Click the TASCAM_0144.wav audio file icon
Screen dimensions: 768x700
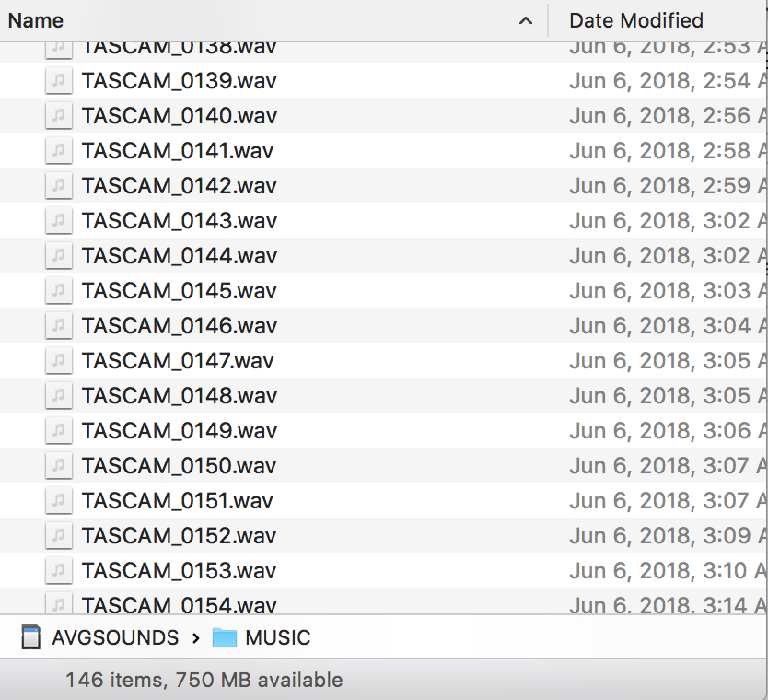tap(58, 256)
